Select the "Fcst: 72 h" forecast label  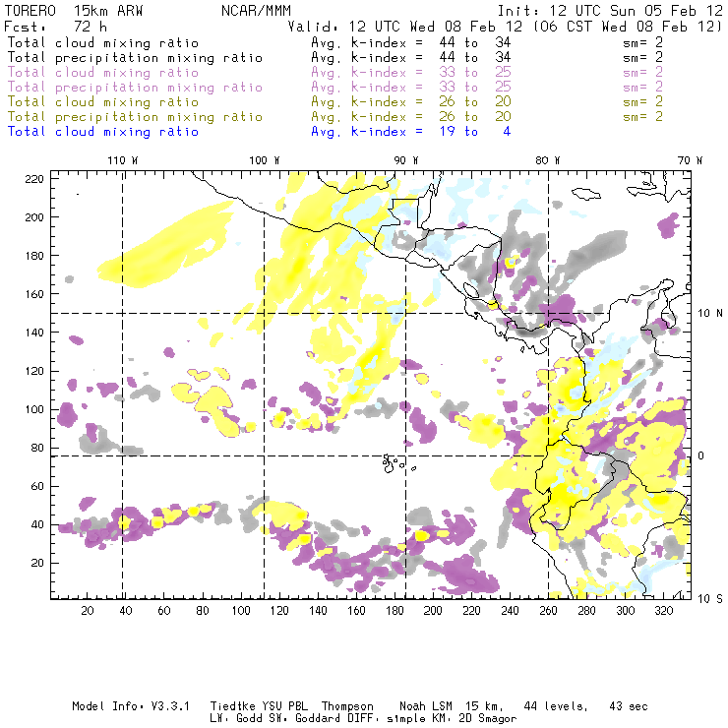tap(55, 27)
